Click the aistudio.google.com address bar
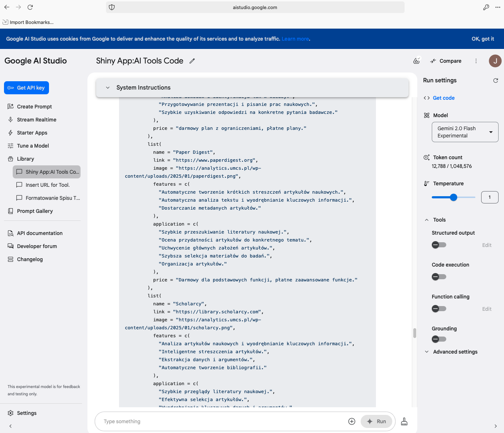The width and height of the screenshot is (504, 433). [255, 7]
